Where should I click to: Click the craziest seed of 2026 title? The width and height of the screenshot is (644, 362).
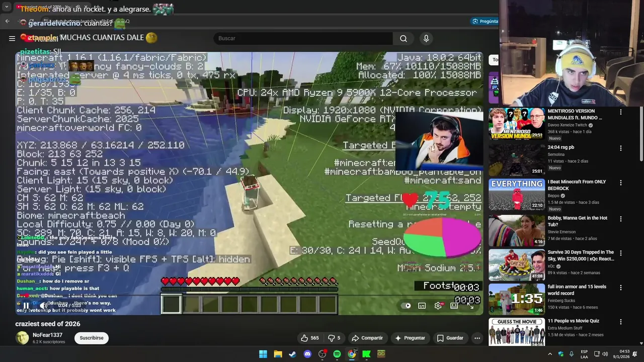48,324
